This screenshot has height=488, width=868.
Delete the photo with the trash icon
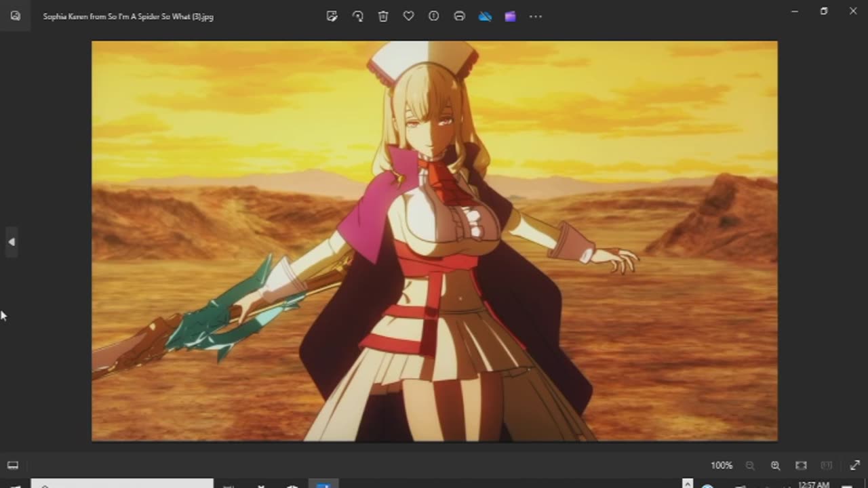pos(383,16)
